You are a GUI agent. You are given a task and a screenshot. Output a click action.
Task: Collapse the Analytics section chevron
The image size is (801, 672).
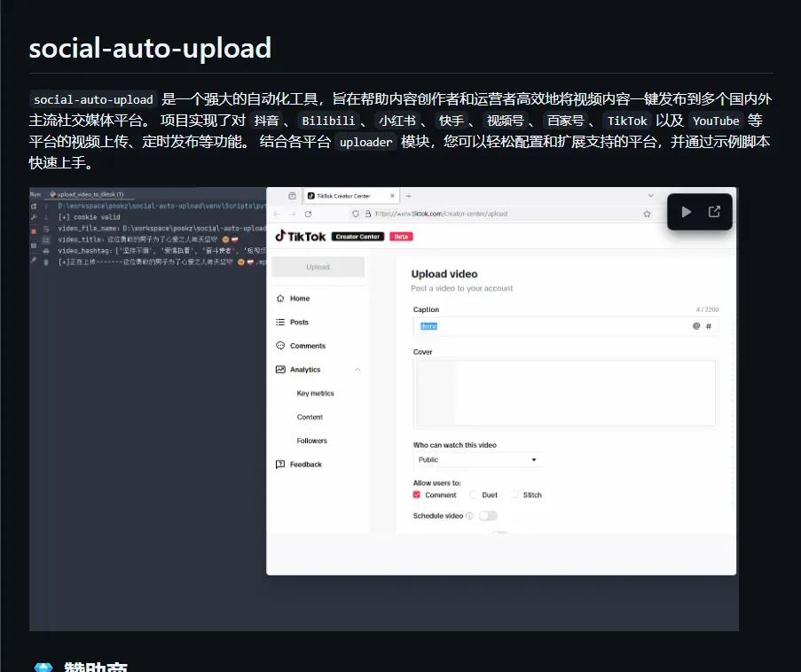point(357,369)
